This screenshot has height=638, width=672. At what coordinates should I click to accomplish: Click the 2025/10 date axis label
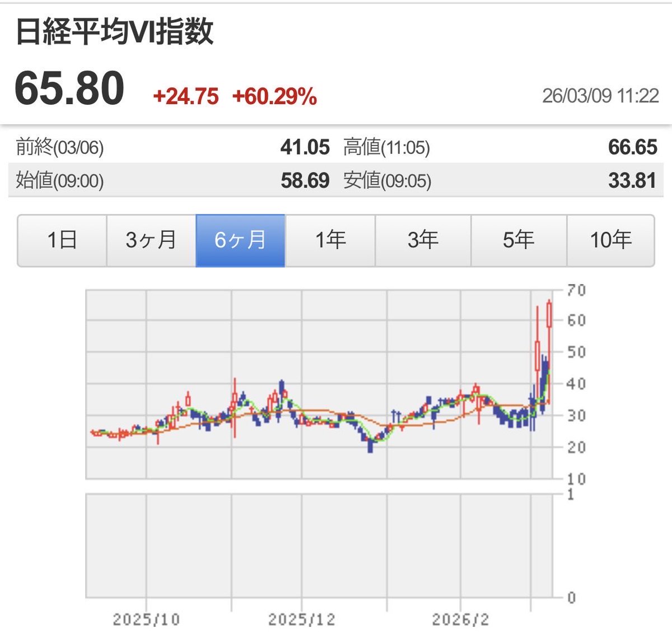click(x=146, y=620)
